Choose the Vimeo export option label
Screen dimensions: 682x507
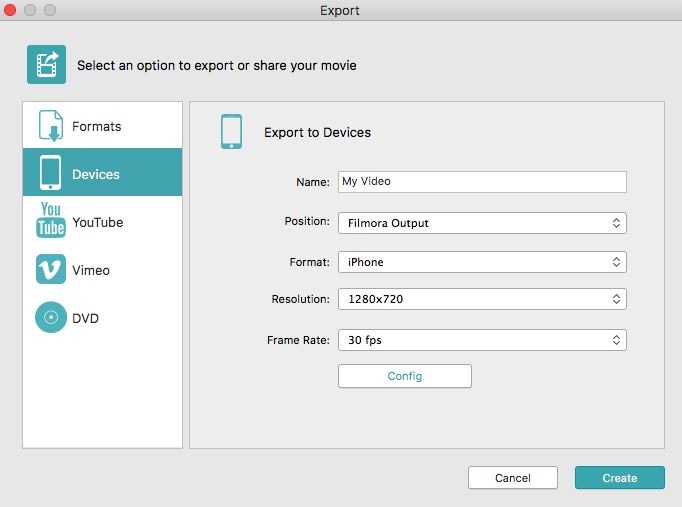[90, 270]
